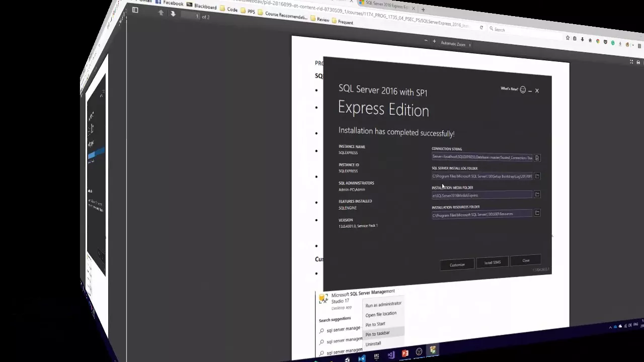The image size is (644, 362).
Task: Click the installation resources folder field
Action: pos(481,215)
